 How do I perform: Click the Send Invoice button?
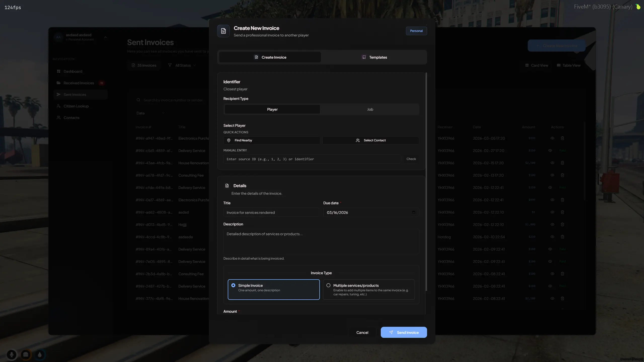click(x=403, y=332)
